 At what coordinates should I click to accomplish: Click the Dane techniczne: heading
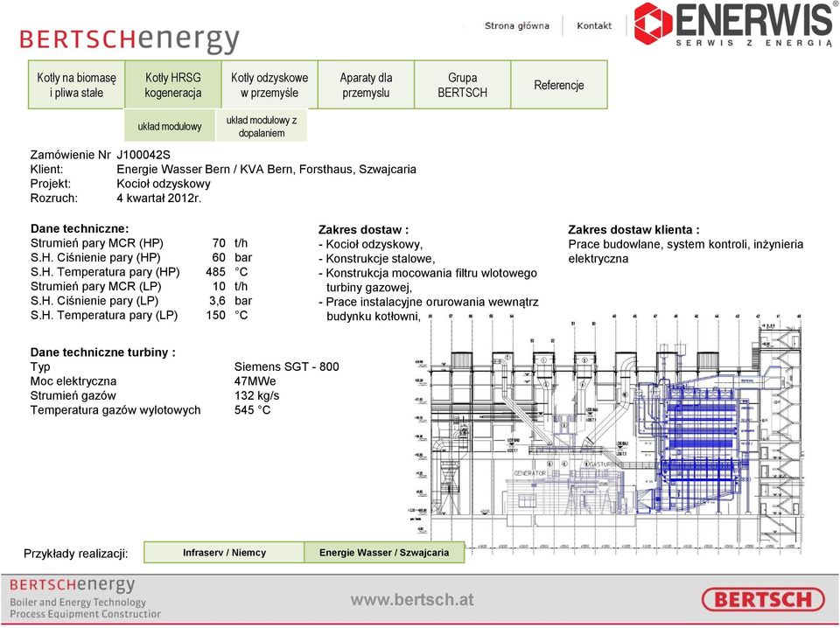80,228
